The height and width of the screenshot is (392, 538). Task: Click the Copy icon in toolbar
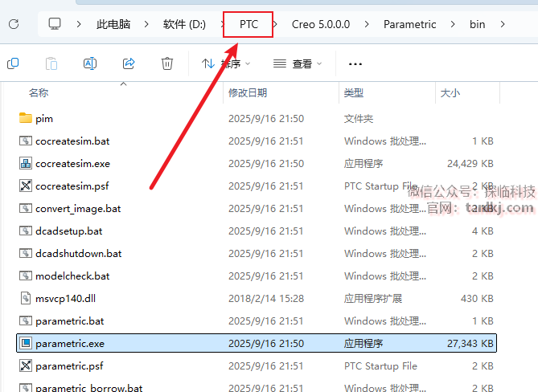pyautogui.click(x=13, y=63)
